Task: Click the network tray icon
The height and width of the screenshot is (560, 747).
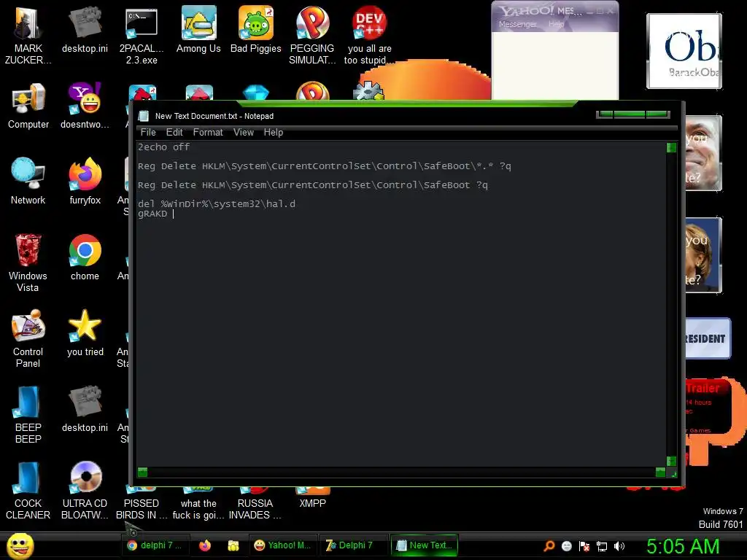Action: coord(602,546)
